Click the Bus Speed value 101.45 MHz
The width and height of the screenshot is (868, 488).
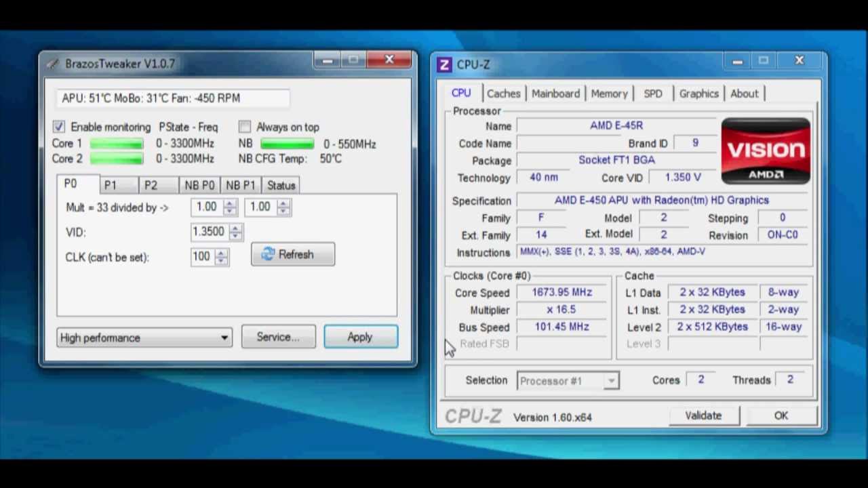(x=562, y=327)
